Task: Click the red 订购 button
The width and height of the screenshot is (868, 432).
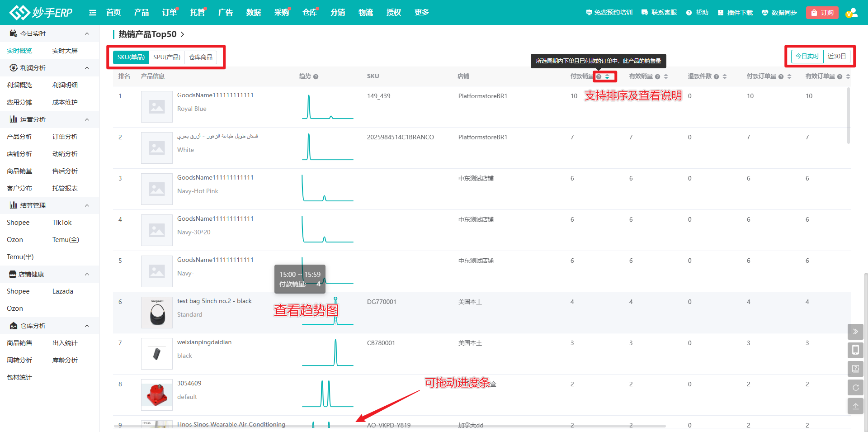Action: [822, 13]
